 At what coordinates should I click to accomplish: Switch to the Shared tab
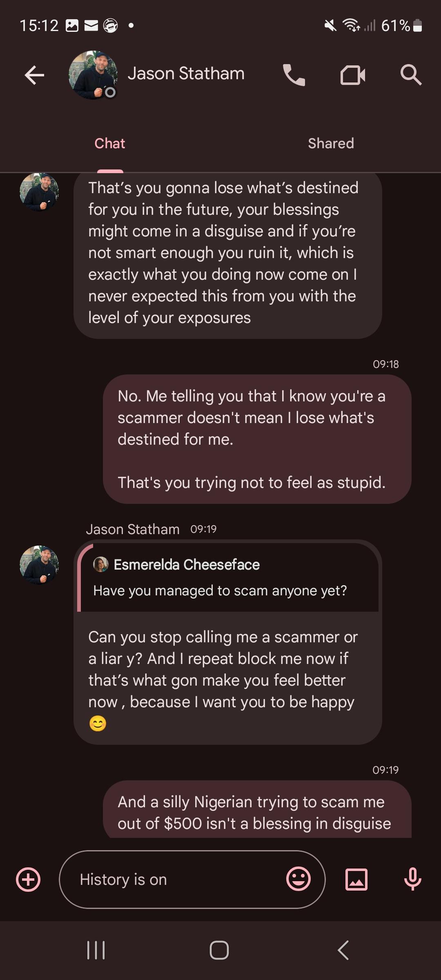(x=331, y=144)
